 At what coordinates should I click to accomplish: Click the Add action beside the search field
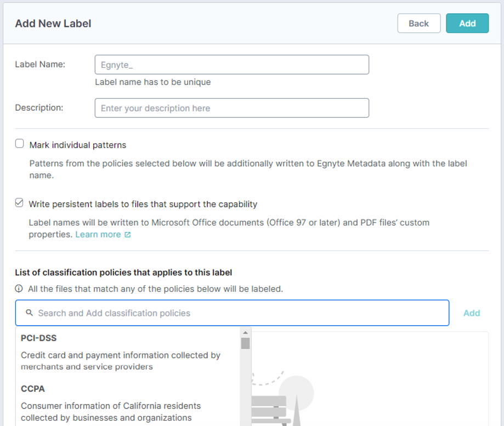pos(472,313)
